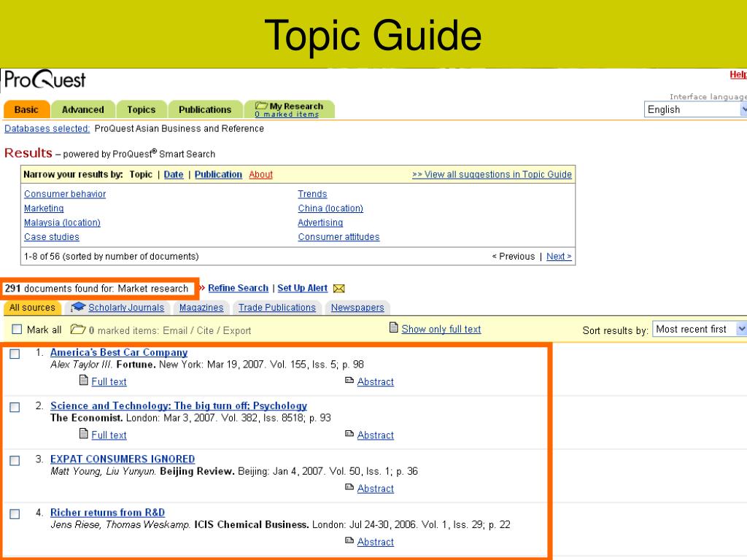
Task: Click the Trends topic link
Action: click(x=312, y=194)
